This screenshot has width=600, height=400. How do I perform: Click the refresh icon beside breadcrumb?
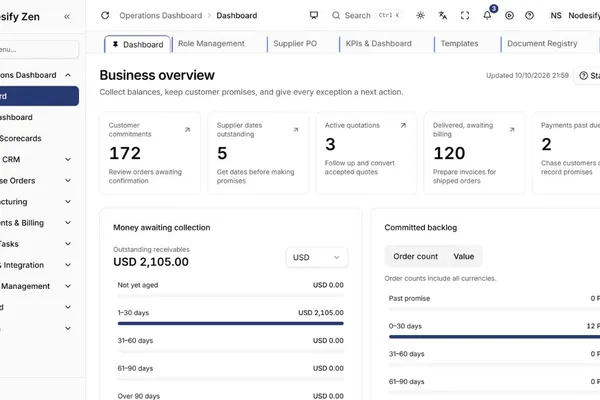(x=105, y=15)
